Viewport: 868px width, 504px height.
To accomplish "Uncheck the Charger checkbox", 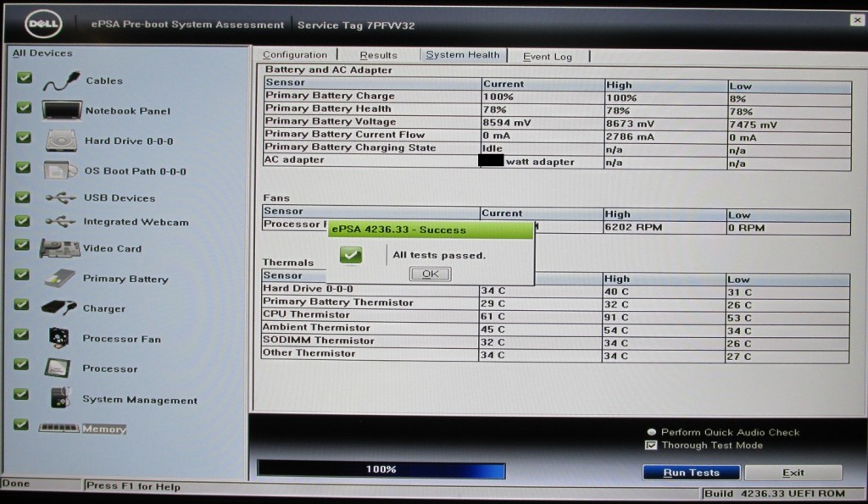I will click(21, 304).
